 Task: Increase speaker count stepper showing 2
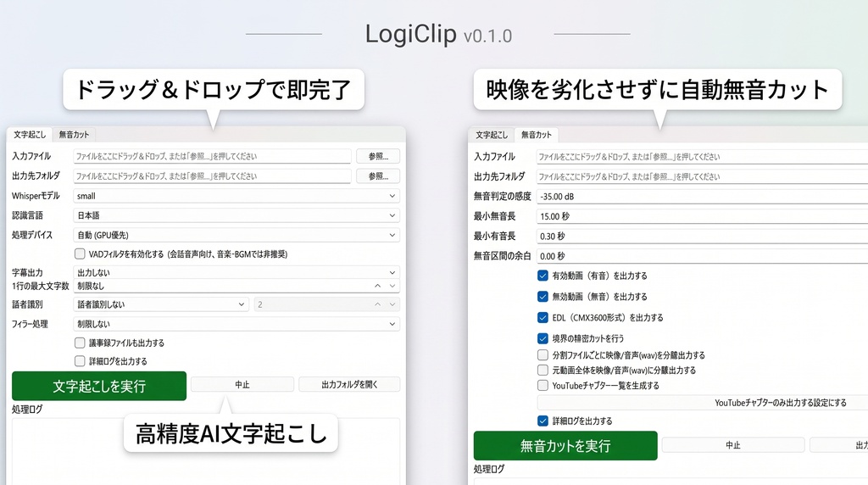377,304
